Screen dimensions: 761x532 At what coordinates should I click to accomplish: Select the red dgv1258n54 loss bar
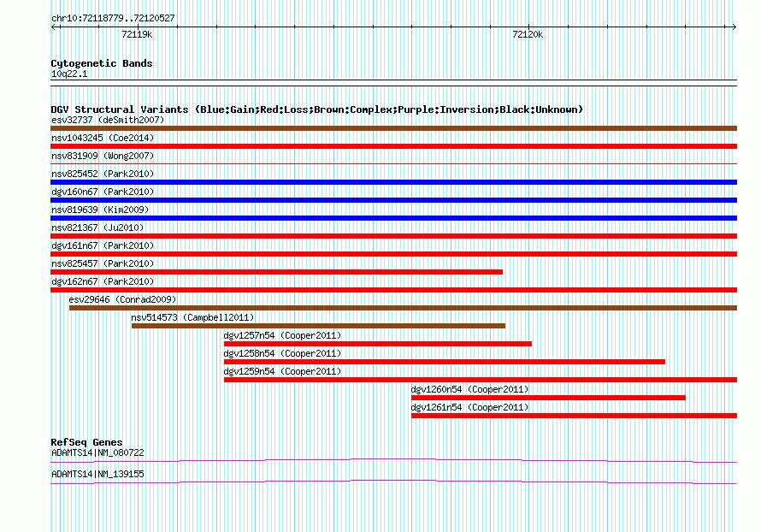(445, 362)
